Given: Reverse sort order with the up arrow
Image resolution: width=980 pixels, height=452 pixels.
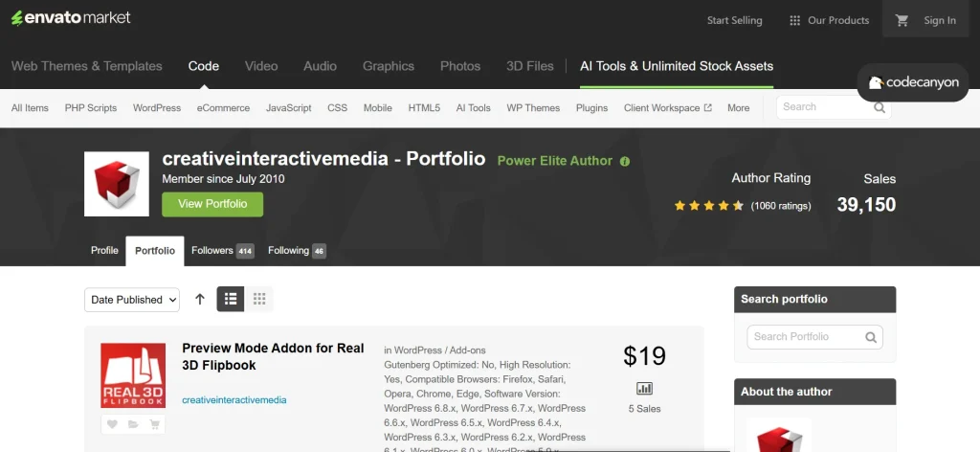Looking at the screenshot, I should (x=200, y=300).
